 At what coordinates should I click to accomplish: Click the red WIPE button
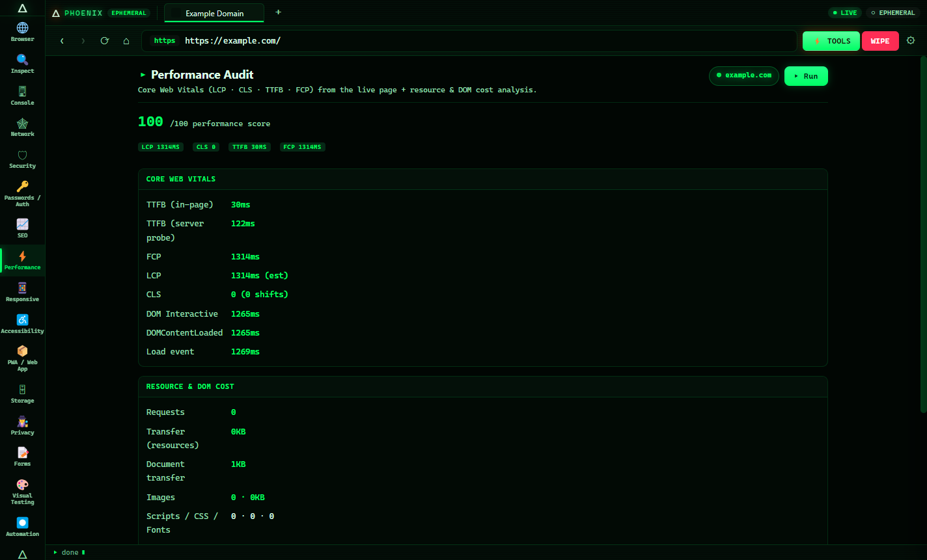coord(880,41)
